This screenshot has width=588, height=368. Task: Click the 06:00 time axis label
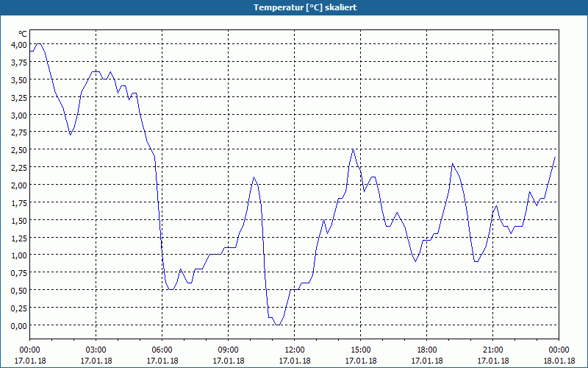[x=162, y=350]
